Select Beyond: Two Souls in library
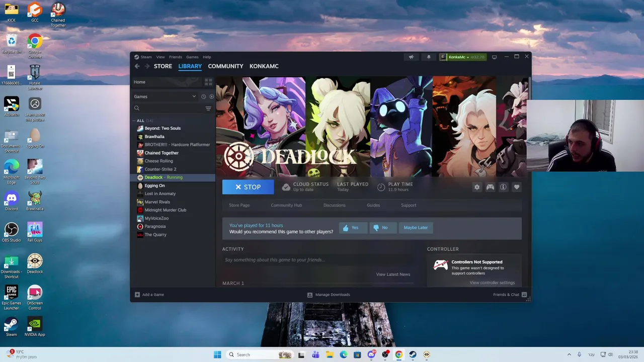644x362 pixels. tap(173, 128)
